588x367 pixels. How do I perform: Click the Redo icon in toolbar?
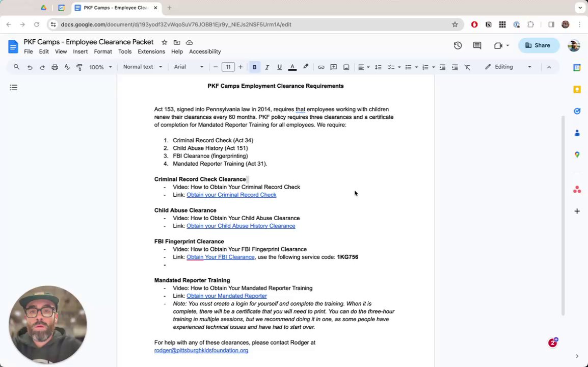click(x=42, y=67)
